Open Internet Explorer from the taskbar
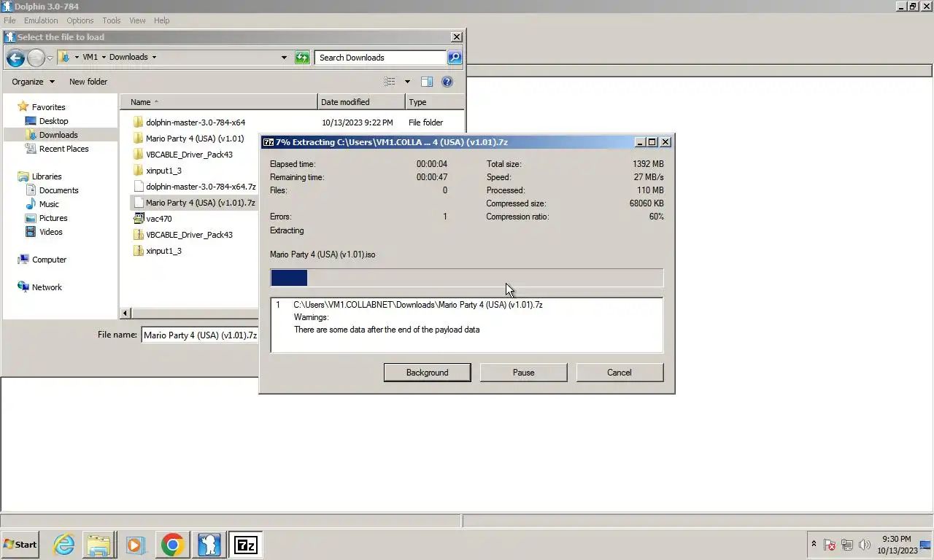Screen dimensions: 934x560 pyautogui.click(x=63, y=545)
